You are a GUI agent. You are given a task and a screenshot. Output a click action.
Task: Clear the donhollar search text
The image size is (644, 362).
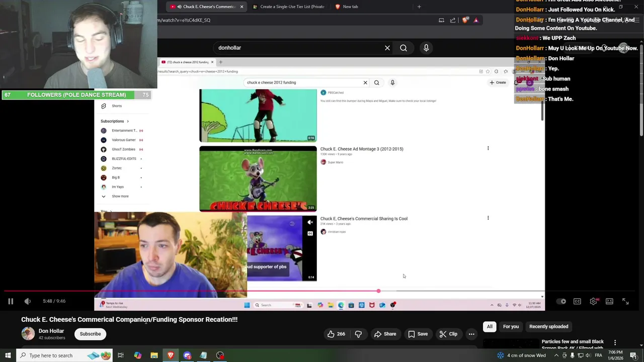(x=387, y=48)
